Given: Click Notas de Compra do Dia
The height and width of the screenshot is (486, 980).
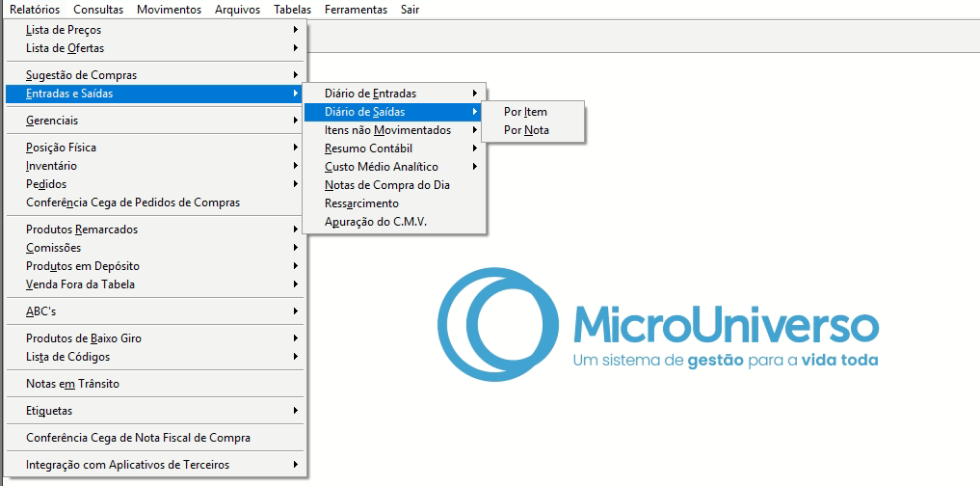Looking at the screenshot, I should click(386, 185).
